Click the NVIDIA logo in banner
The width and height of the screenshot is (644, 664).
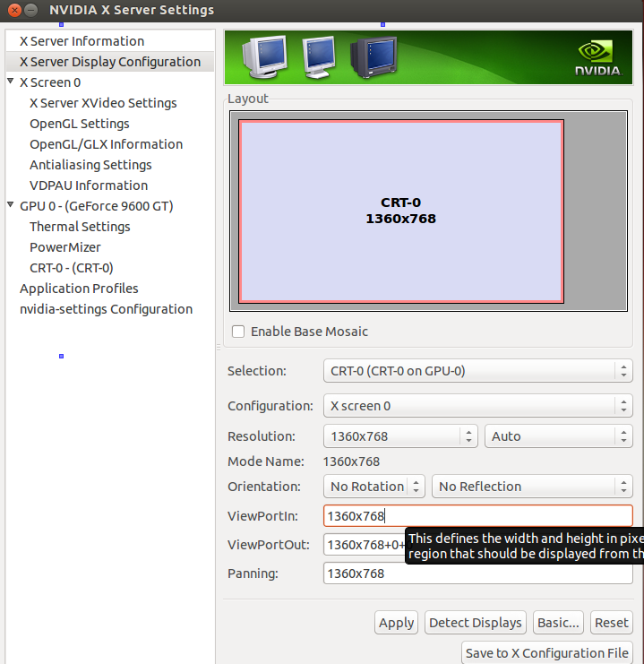(x=598, y=58)
